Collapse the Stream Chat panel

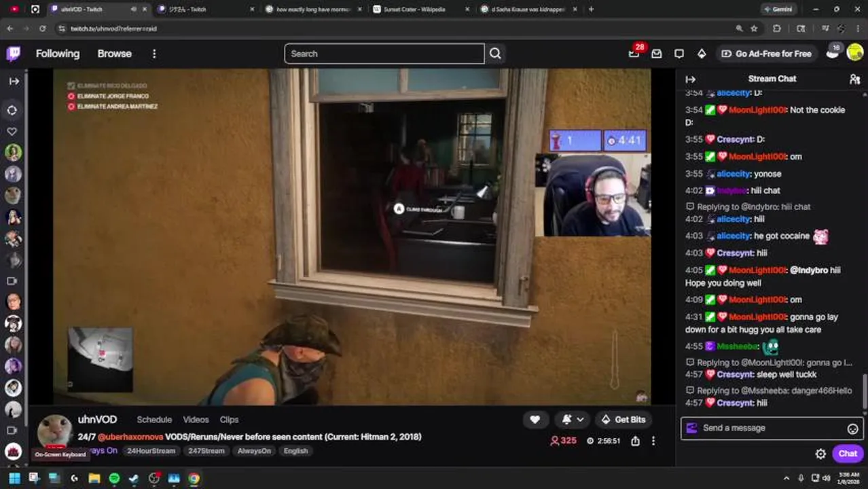[691, 79]
